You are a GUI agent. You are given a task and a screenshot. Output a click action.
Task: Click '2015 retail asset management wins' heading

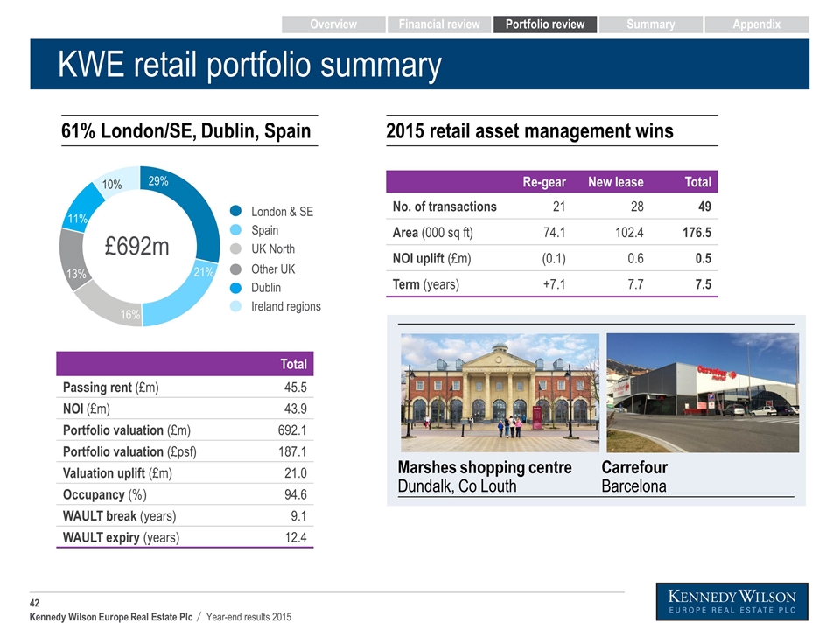coord(529,130)
